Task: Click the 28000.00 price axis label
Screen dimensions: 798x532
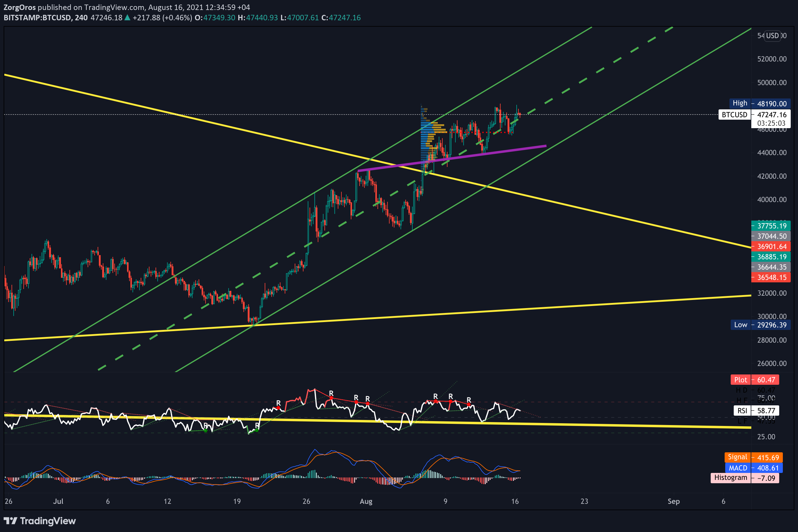Action: point(772,340)
